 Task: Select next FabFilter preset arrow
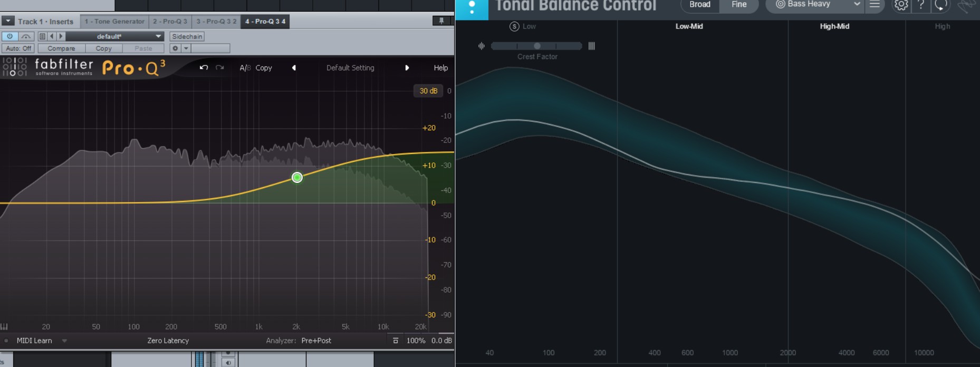point(407,68)
